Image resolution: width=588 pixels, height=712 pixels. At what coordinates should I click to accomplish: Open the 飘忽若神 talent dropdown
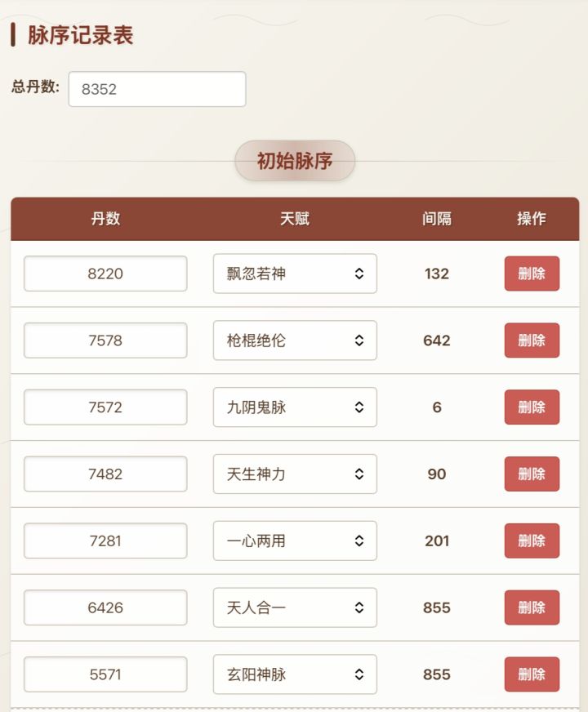[x=295, y=274]
